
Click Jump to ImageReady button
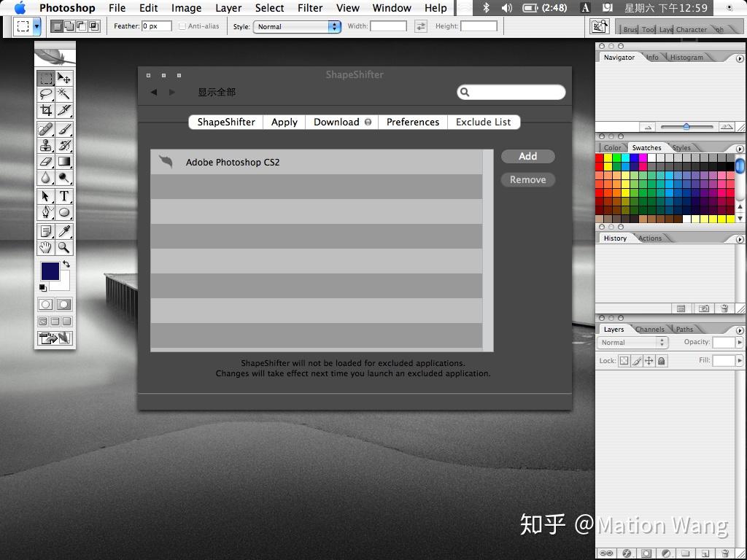(x=55, y=338)
